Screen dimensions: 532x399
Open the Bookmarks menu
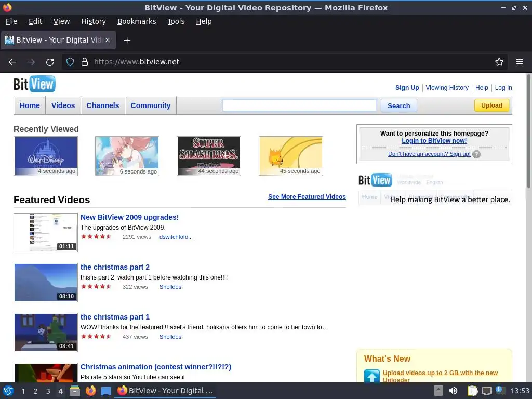coord(137,21)
